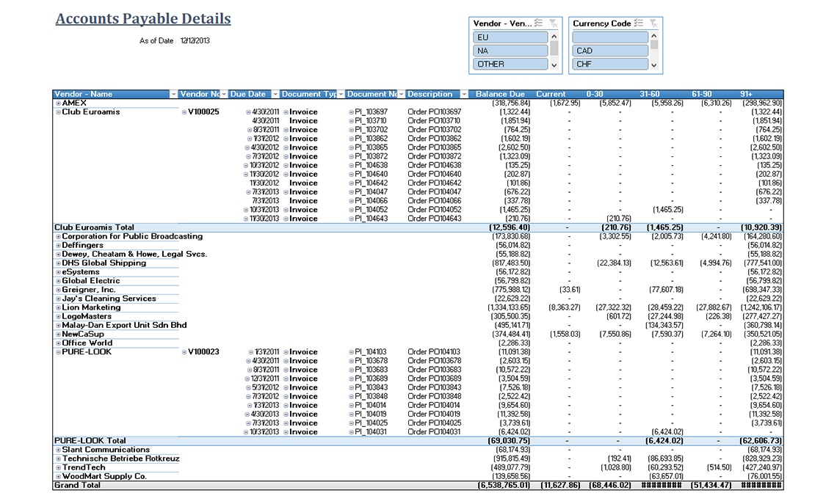Select the As of Date value 12/12/2013

point(195,40)
